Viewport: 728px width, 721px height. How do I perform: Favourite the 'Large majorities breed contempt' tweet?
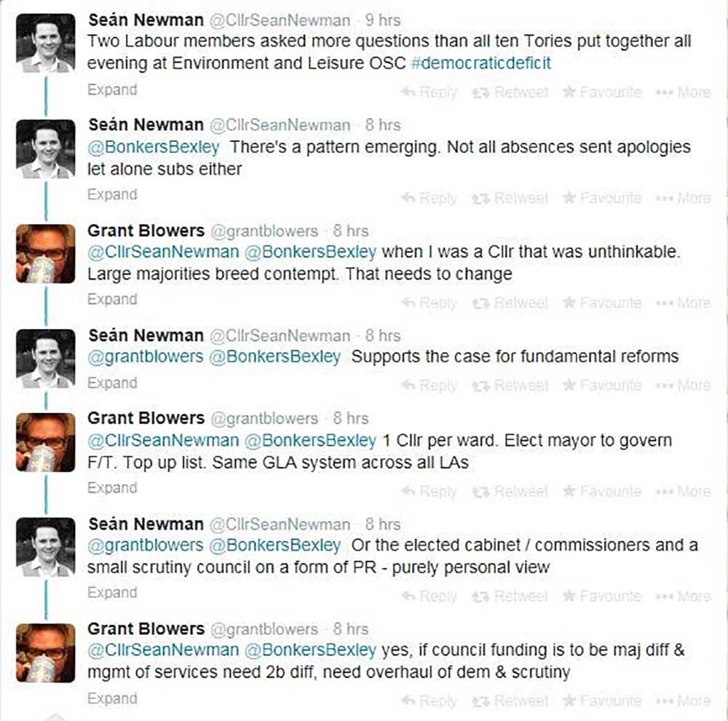tap(602, 303)
